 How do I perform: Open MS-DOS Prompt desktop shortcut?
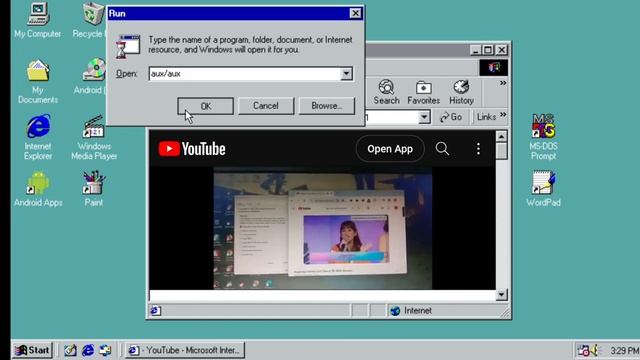pyautogui.click(x=543, y=137)
